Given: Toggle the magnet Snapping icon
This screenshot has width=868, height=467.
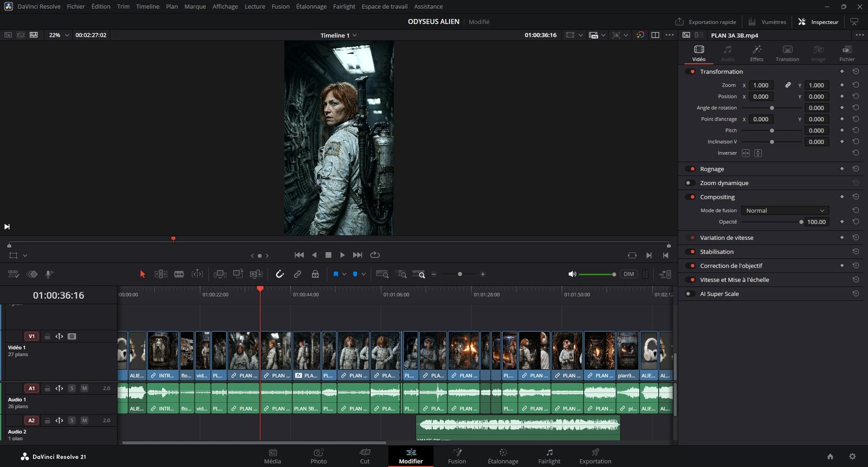Looking at the screenshot, I should coord(280,274).
